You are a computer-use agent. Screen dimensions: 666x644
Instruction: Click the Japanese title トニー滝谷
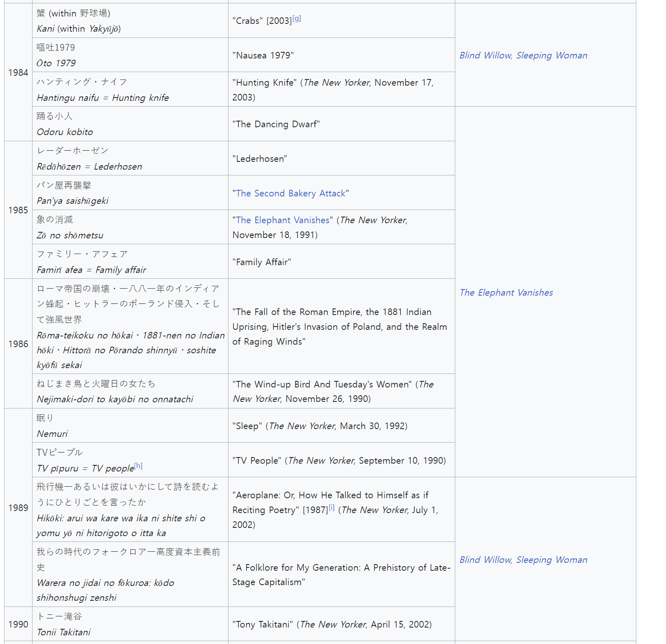pos(59,616)
